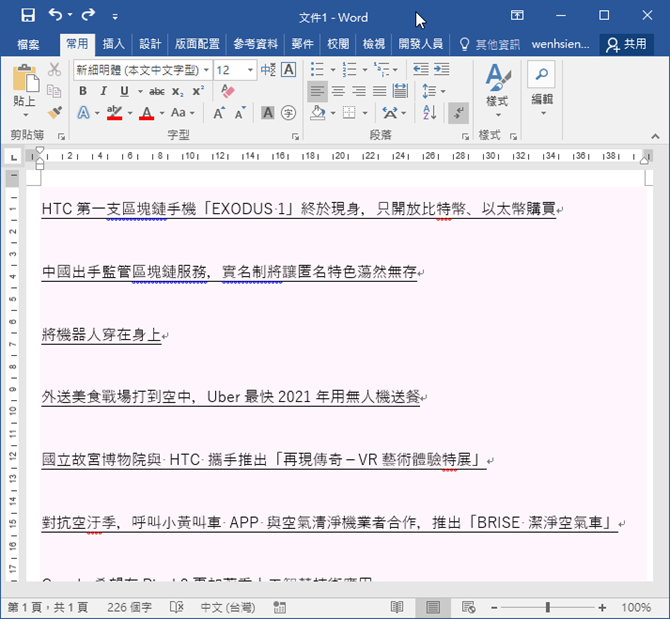Switch to the 參考資料 References tab
This screenshot has width=670, height=619.
[256, 44]
